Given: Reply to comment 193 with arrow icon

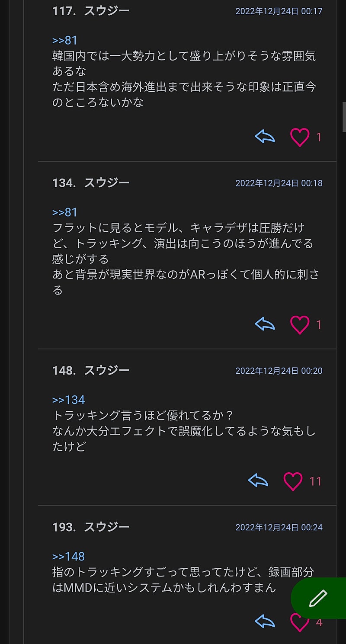Looking at the screenshot, I should coord(265,622).
